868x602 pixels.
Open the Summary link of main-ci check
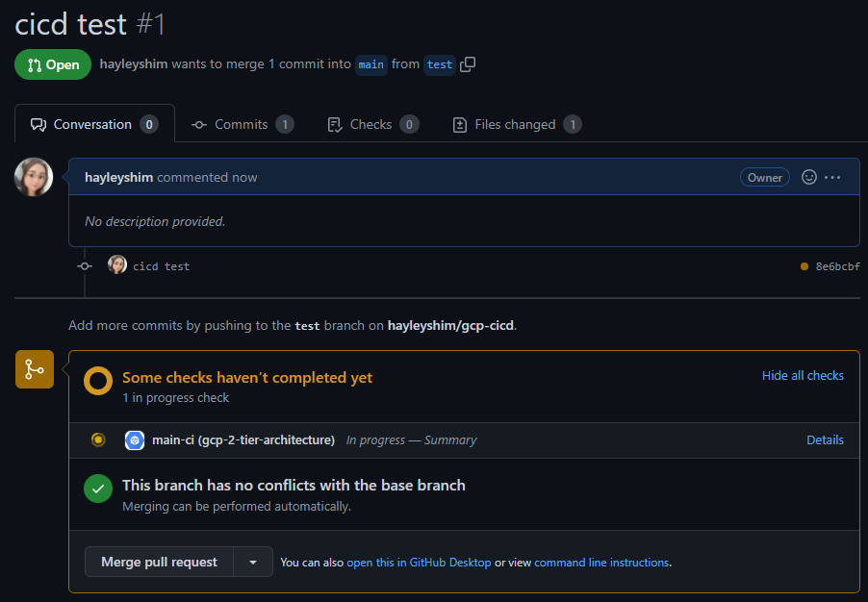point(450,439)
